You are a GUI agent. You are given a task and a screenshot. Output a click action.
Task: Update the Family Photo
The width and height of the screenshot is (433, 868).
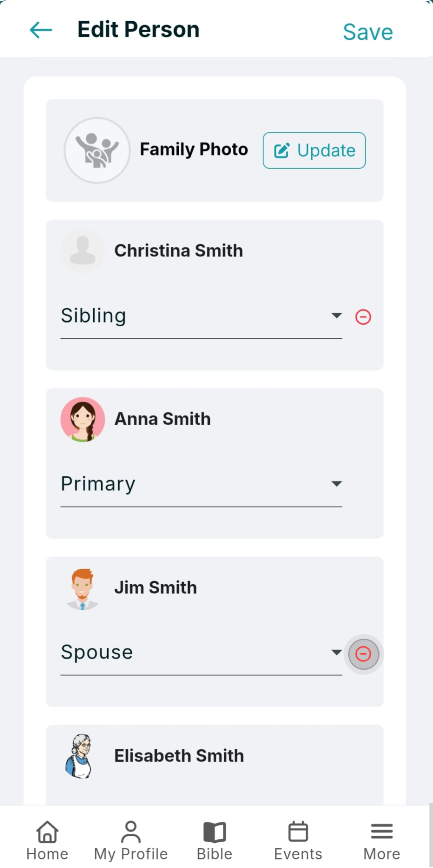click(314, 150)
